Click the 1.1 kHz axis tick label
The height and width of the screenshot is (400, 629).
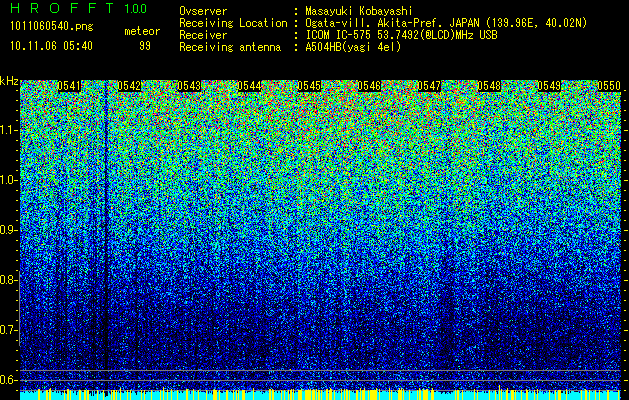(8, 130)
